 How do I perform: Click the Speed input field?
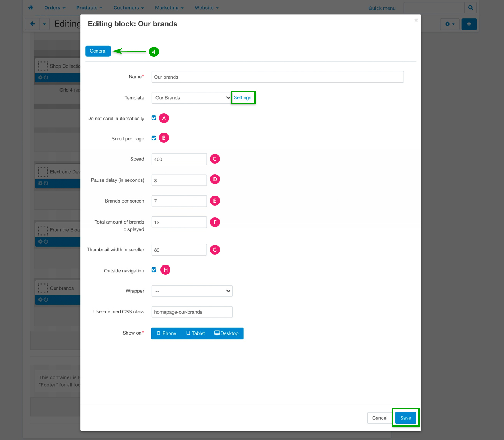point(179,160)
